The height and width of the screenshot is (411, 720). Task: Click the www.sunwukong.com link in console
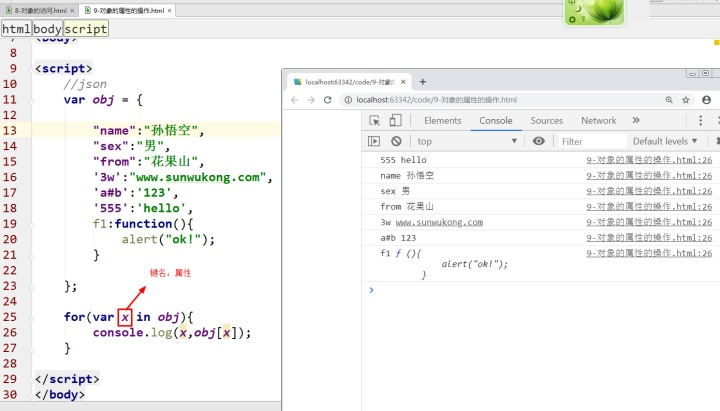pos(439,222)
